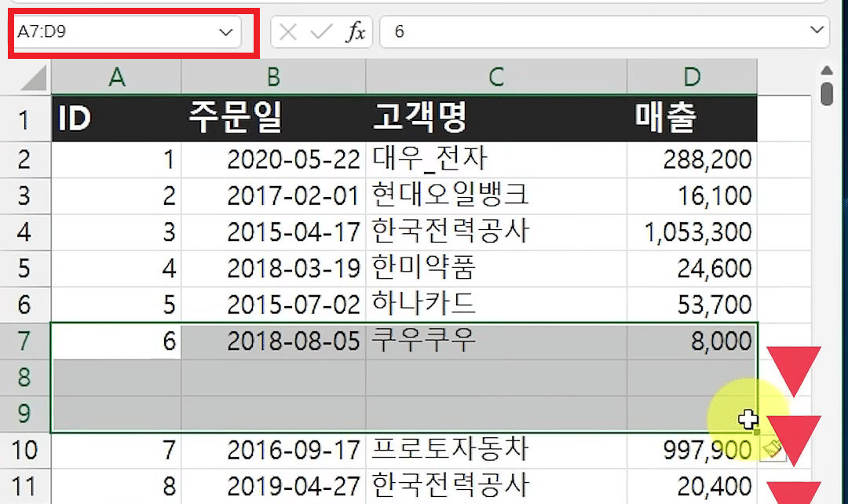Click the Name Box showing A7:D9
Viewport: 848px width, 504px height.
(x=126, y=32)
